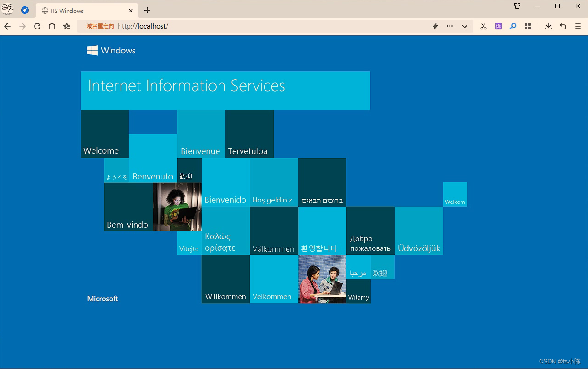The height and width of the screenshot is (369, 588).
Task: Close the IIS Windows tab
Action: pyautogui.click(x=131, y=10)
